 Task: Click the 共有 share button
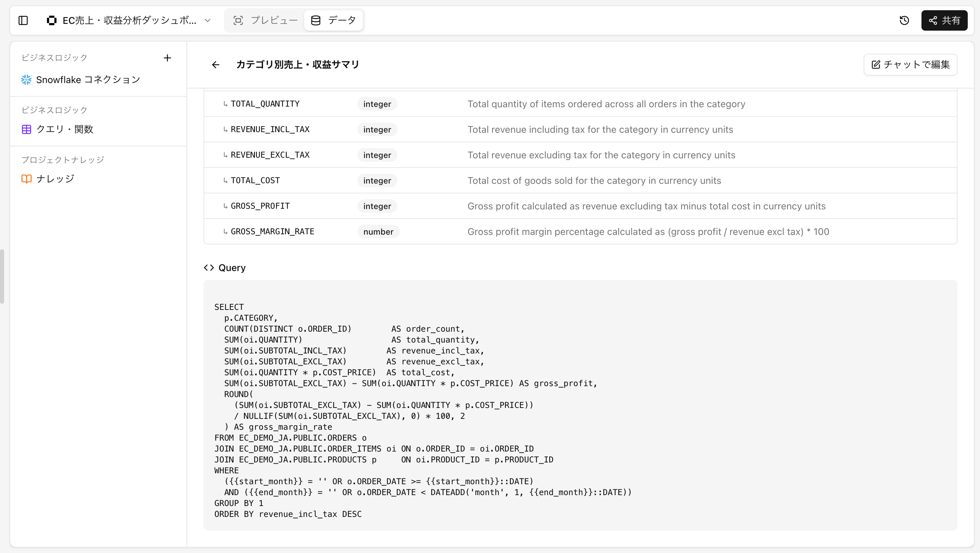pyautogui.click(x=944, y=20)
